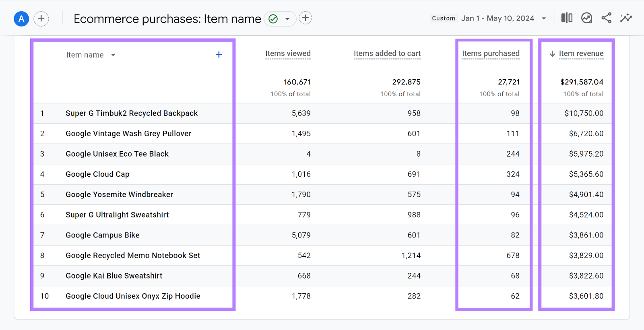Select 'Google Cloud Unisex Onyx Zip Hoodie'
The height and width of the screenshot is (330, 644).
[x=133, y=296]
